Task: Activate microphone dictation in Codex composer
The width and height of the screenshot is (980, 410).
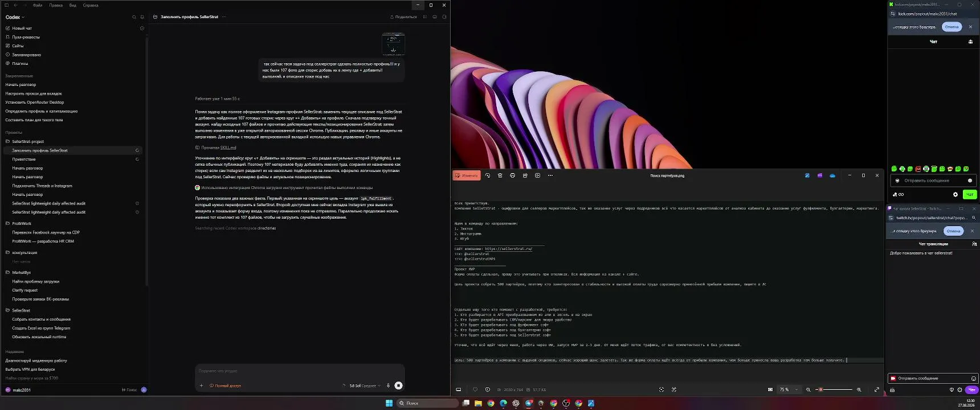Action: (388, 386)
